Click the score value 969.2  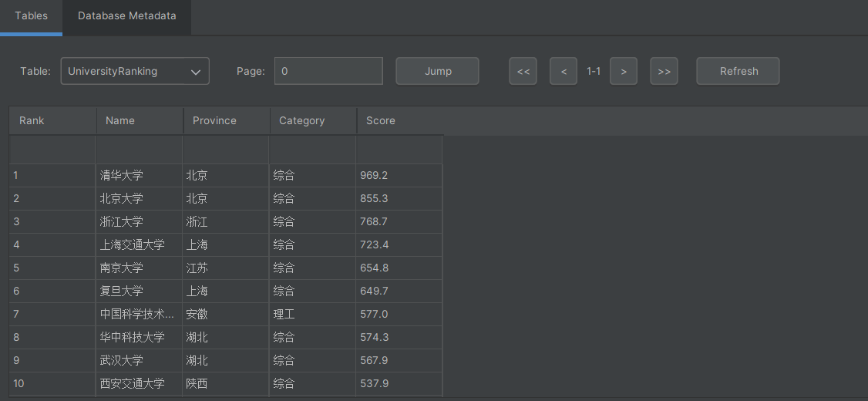tap(399, 176)
